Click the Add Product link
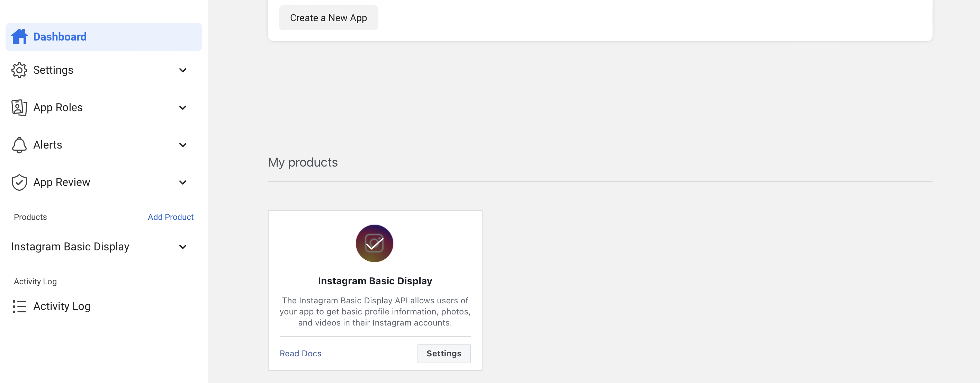 tap(170, 217)
